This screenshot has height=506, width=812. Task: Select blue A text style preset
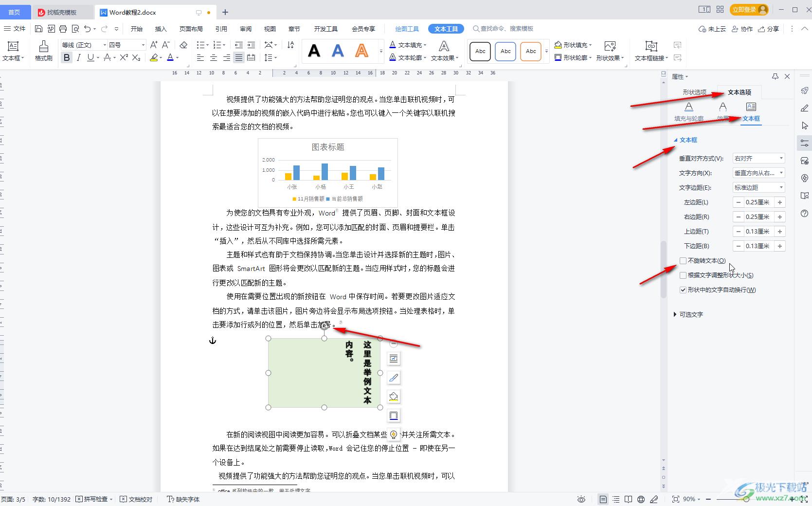point(338,51)
